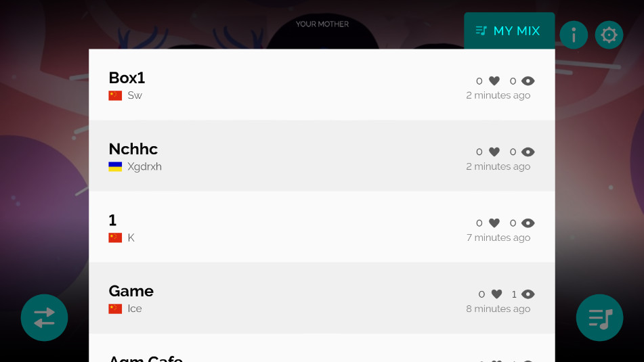
Task: Click the eye views icon on Nchhc
Action: [528, 152]
